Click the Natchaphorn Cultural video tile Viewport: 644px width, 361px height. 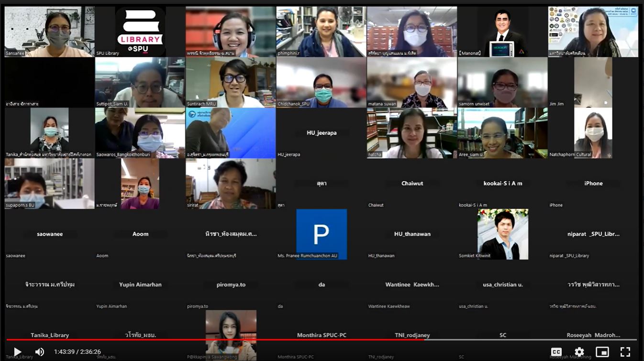coord(593,133)
